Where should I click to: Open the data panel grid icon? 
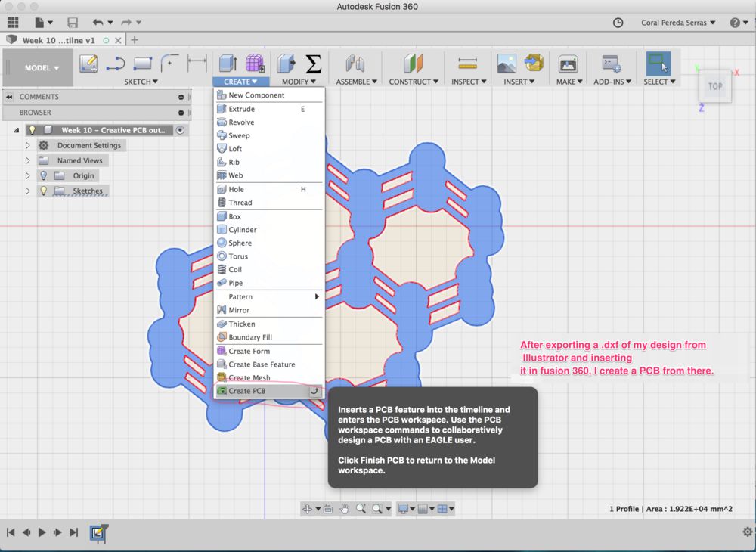(x=13, y=22)
